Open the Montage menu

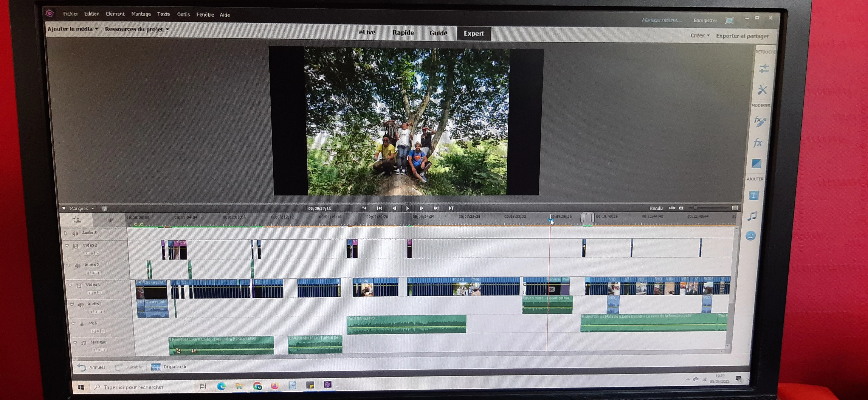(x=141, y=14)
